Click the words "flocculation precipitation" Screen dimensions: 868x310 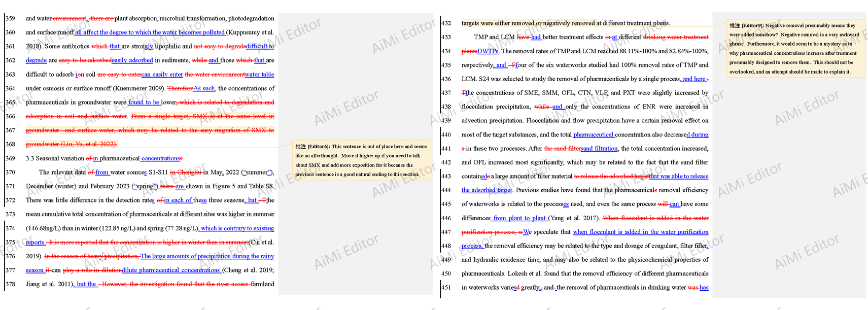point(496,107)
